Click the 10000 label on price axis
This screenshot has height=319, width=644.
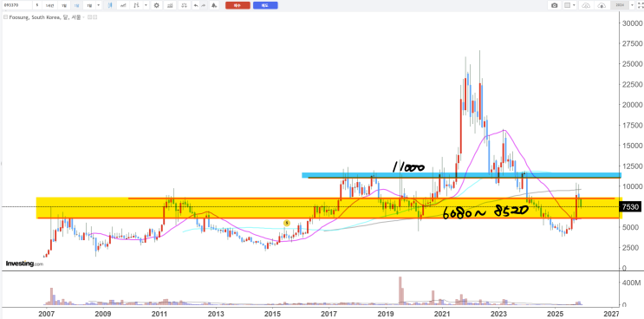click(633, 186)
